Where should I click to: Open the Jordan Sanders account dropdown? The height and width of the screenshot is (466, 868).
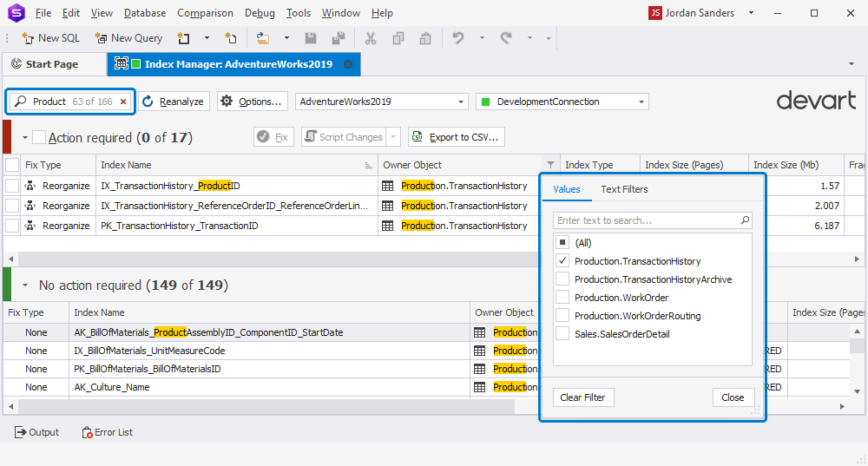(x=751, y=13)
